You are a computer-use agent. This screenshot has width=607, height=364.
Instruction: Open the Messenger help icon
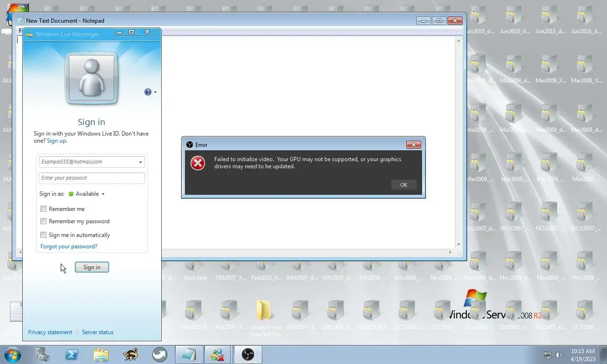(x=148, y=92)
